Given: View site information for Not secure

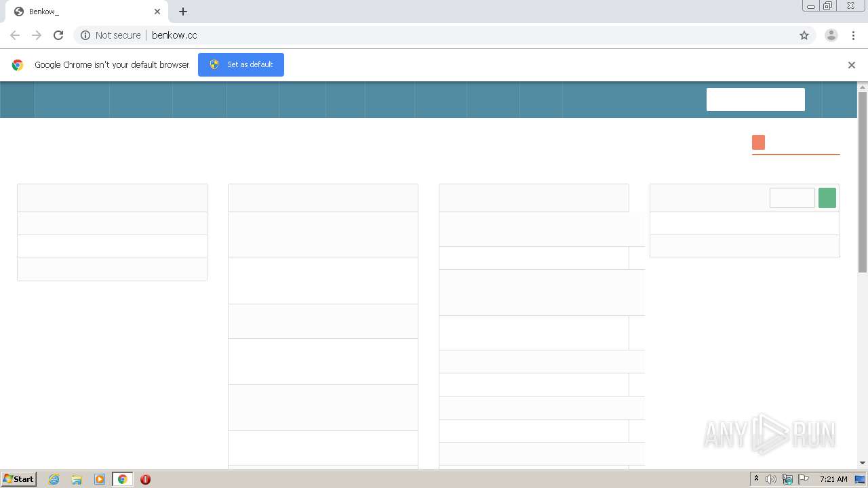Looking at the screenshot, I should (x=111, y=35).
